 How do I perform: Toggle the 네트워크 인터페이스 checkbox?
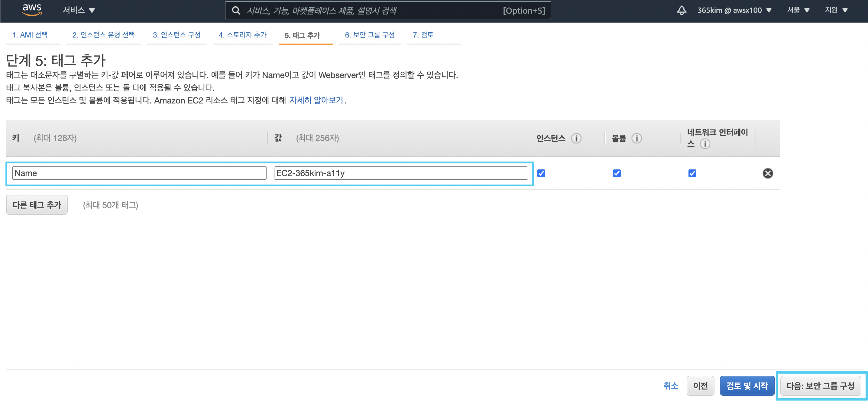692,173
